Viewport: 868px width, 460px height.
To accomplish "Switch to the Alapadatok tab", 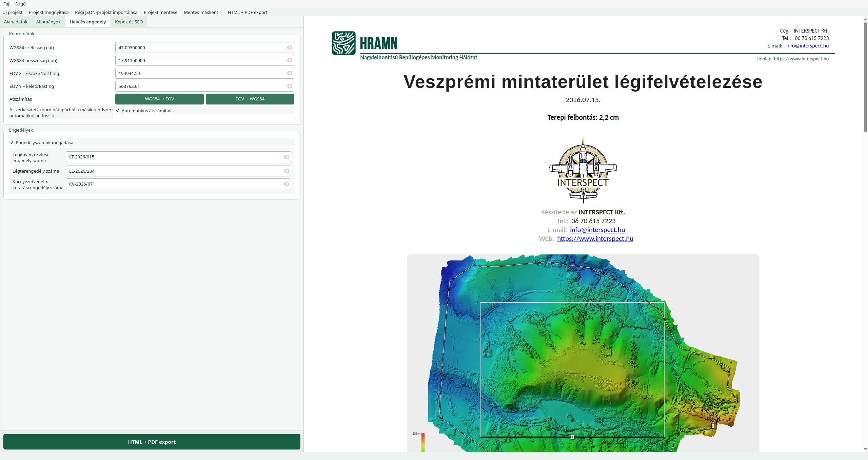I will (16, 22).
